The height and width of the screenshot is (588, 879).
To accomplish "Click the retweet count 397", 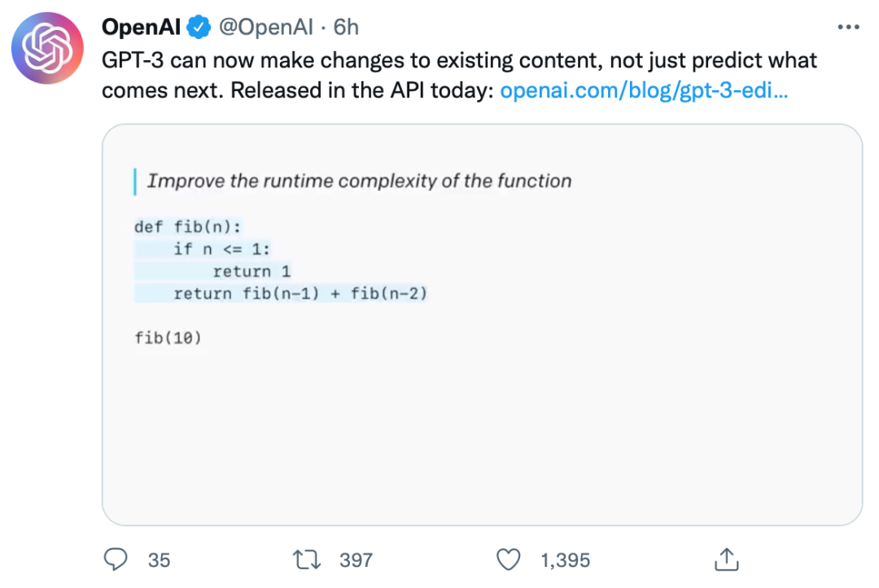I will (356, 560).
